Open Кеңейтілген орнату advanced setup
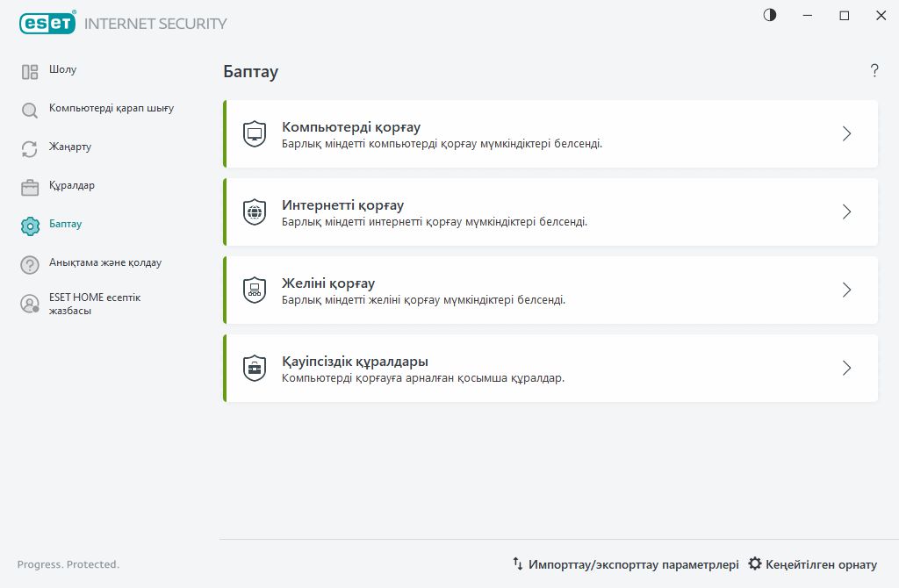This screenshot has width=899, height=588. [812, 564]
